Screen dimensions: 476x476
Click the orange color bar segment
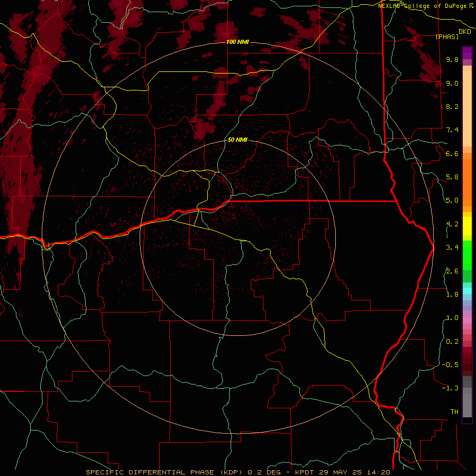(467, 183)
